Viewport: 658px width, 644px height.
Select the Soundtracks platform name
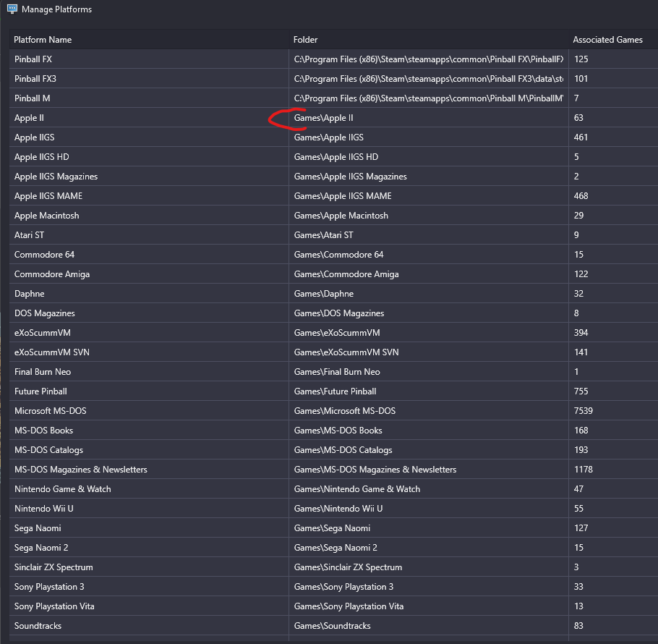click(x=38, y=625)
